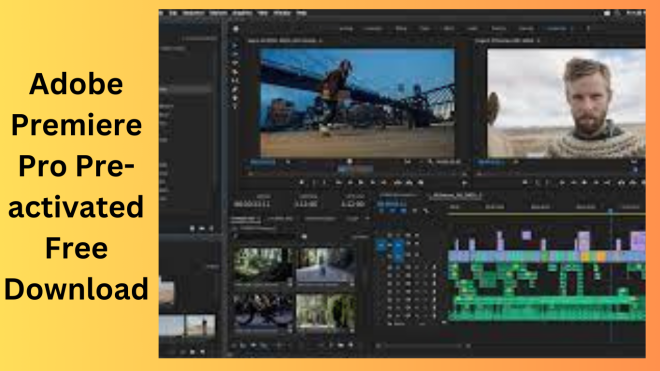Click the timeline horizontal zoom scrollbar
This screenshot has width=660, height=371.
tap(423, 346)
